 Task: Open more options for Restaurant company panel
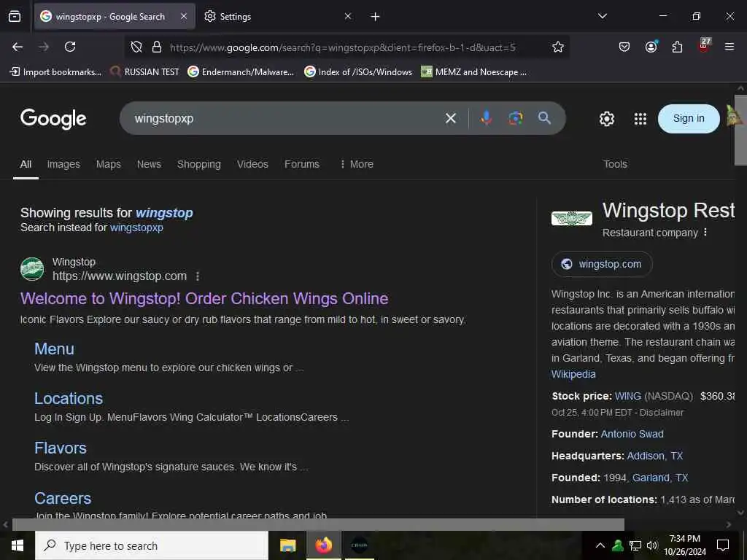(705, 233)
